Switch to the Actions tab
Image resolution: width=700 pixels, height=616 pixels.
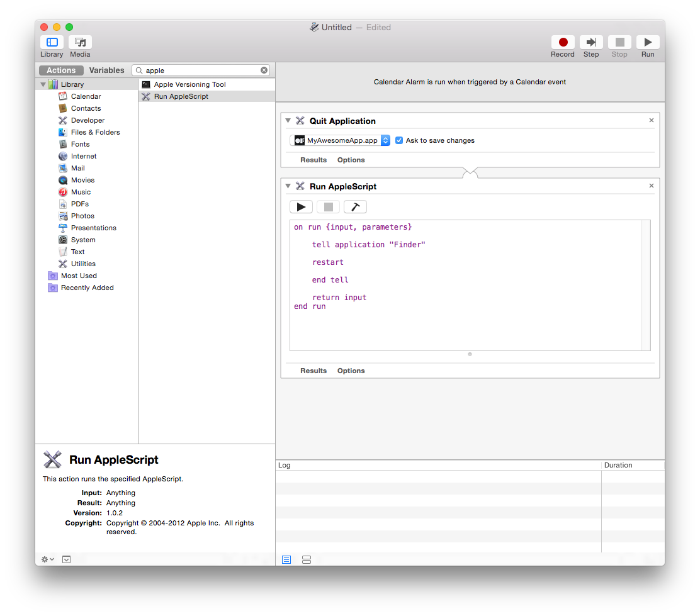[61, 70]
